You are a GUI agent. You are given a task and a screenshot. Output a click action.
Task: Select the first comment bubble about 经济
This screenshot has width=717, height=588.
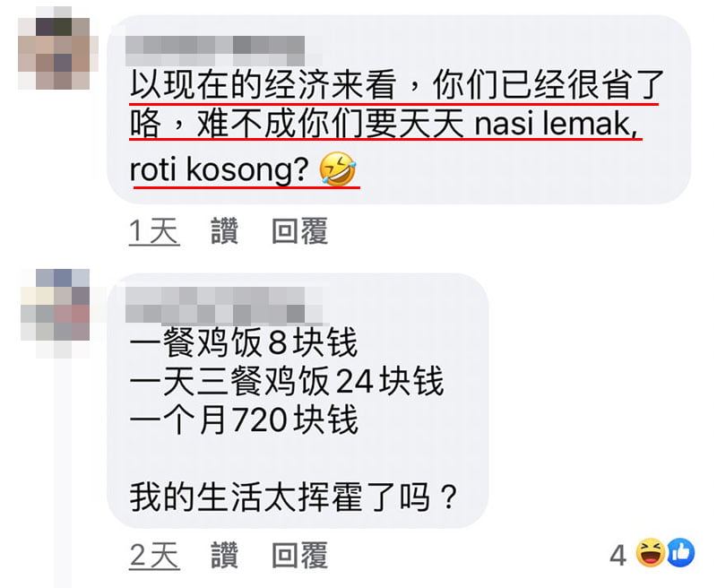click(398, 110)
